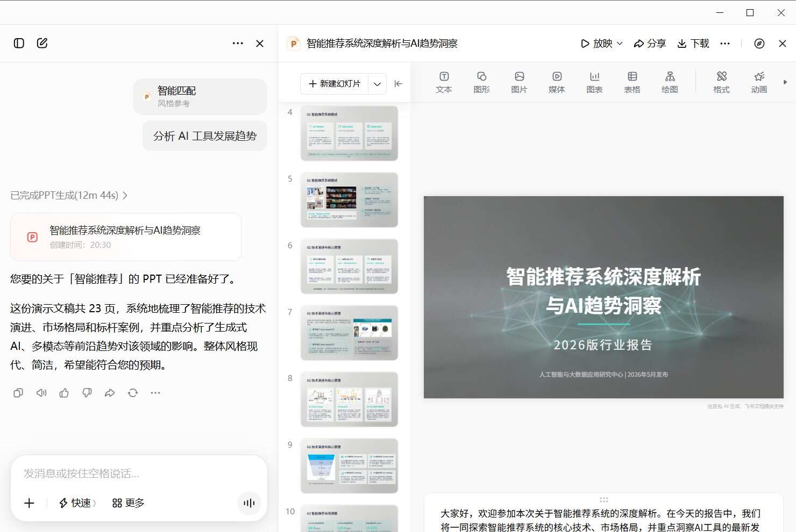Open the 格式 format panel
Screen dimensions: 796x532
point(721,82)
